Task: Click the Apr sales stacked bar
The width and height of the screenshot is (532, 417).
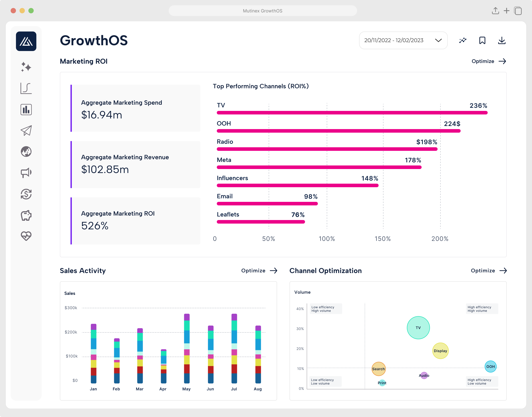Action: point(163,366)
